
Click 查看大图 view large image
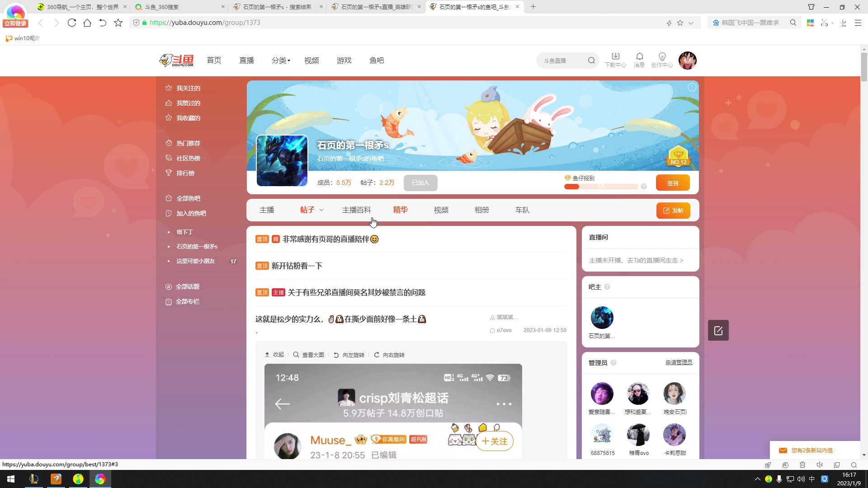pyautogui.click(x=309, y=355)
